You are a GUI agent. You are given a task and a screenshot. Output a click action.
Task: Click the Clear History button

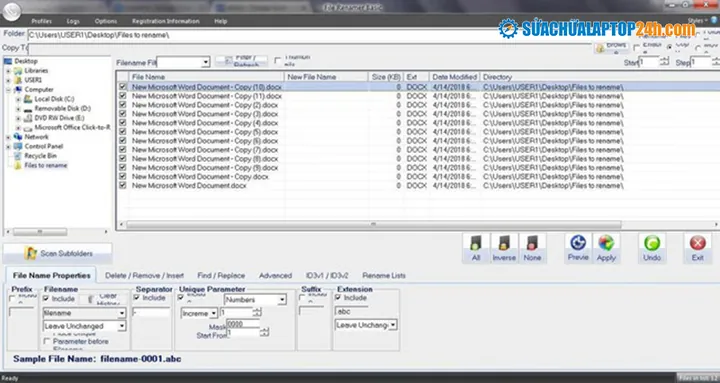coord(103,299)
